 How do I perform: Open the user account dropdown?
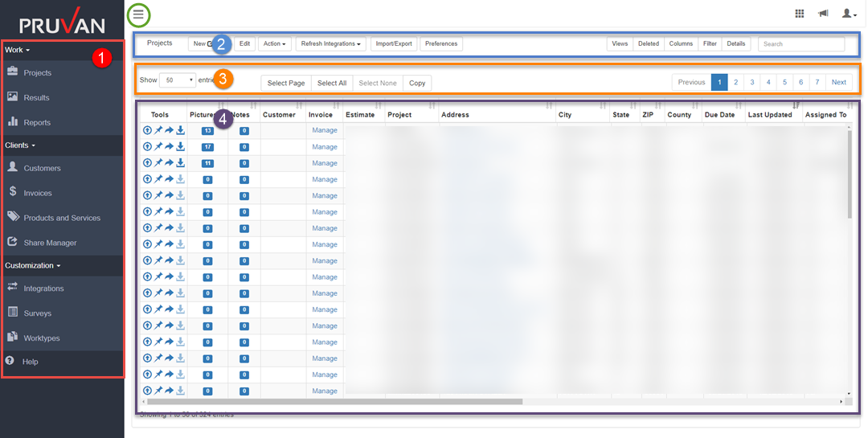pyautogui.click(x=849, y=14)
